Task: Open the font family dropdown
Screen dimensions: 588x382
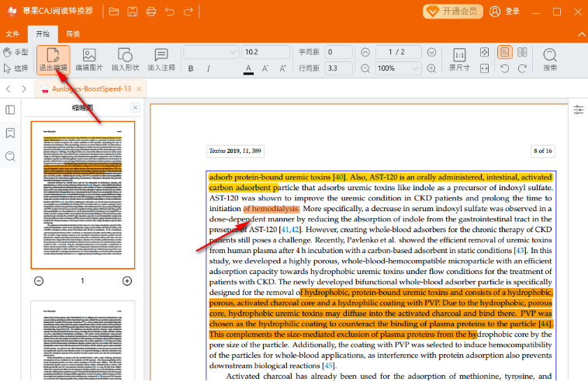Action: point(211,52)
